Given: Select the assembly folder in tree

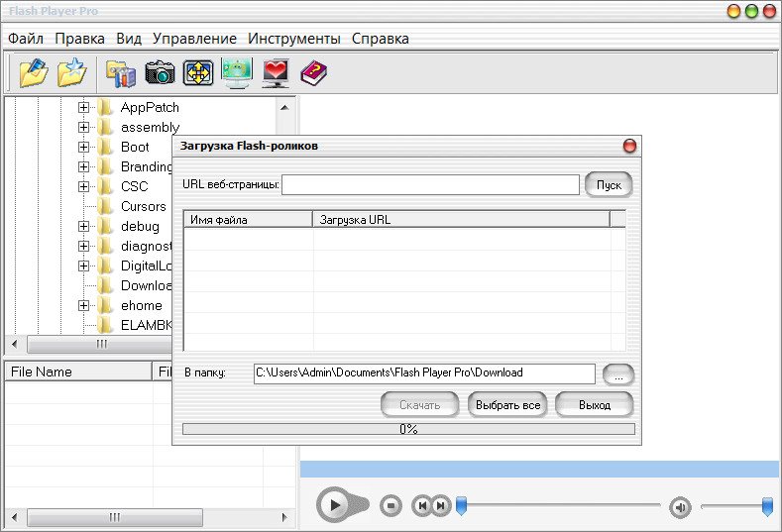Looking at the screenshot, I should coord(150,127).
